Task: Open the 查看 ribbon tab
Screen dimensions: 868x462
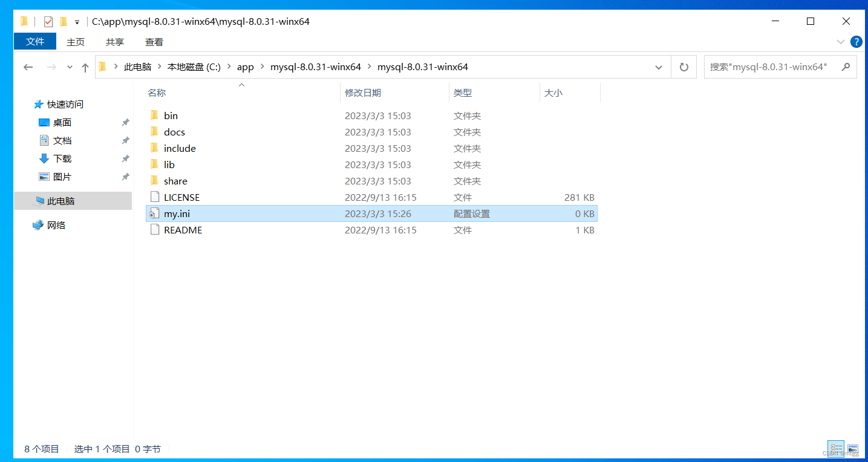Action: [x=154, y=42]
